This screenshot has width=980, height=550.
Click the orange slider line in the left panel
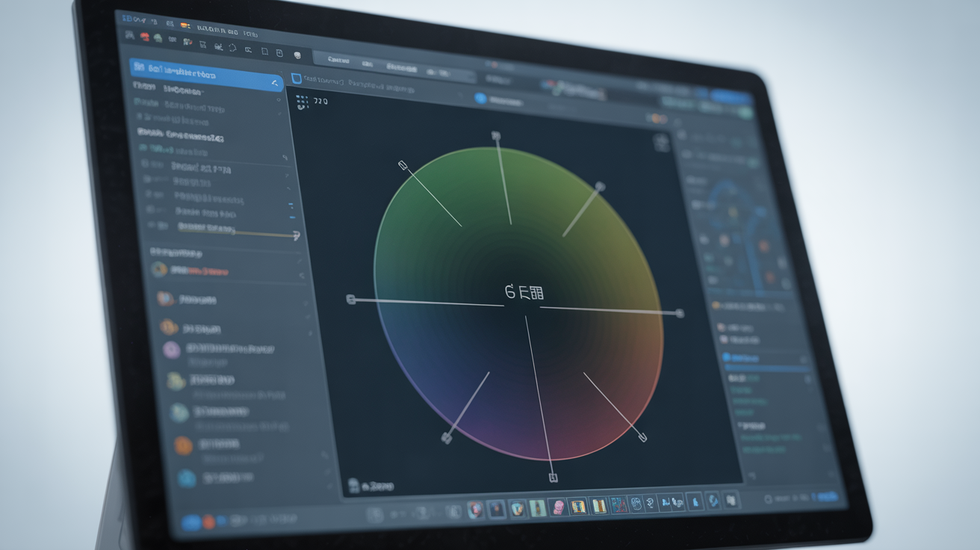pos(238,232)
